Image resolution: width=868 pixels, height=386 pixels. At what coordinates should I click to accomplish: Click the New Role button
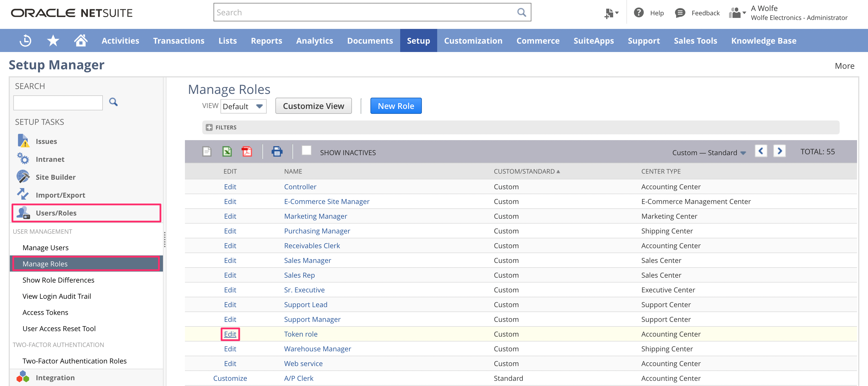click(396, 106)
